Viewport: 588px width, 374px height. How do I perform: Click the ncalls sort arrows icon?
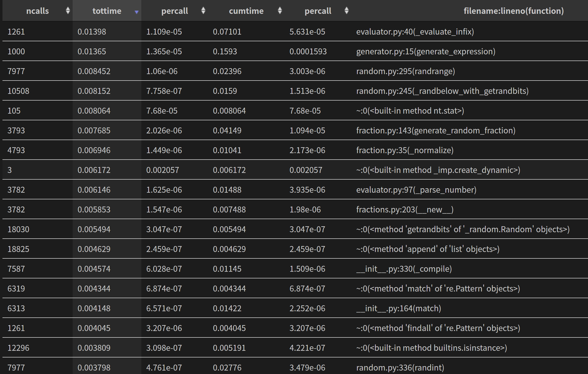click(68, 11)
